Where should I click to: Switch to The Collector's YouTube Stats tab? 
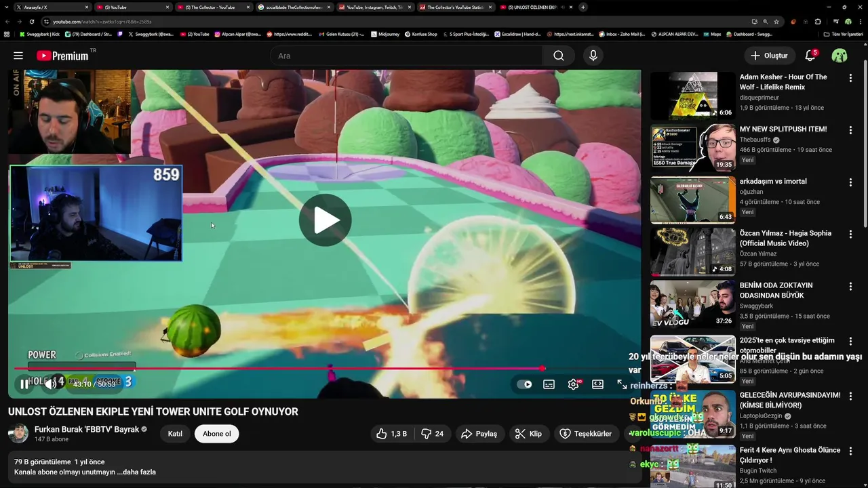456,7
